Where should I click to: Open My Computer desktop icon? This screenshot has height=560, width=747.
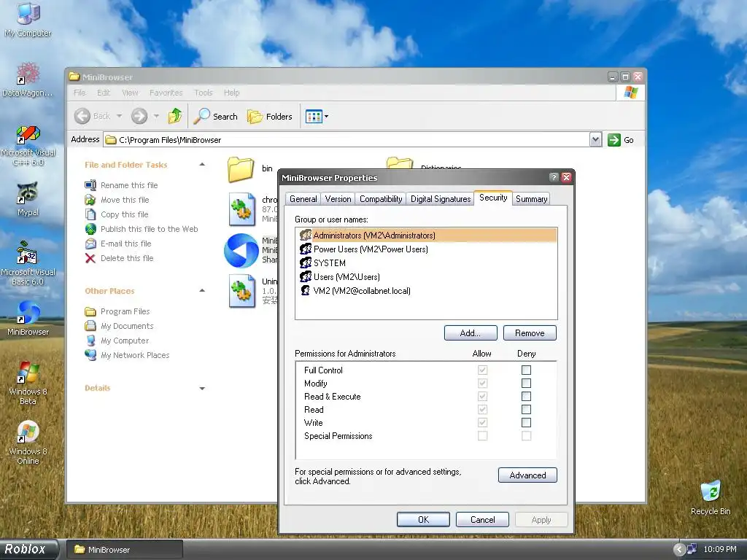click(x=28, y=20)
